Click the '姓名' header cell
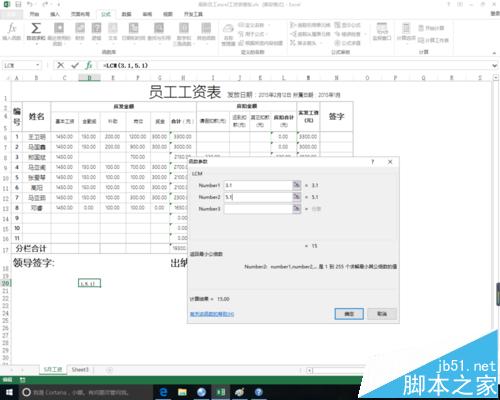The width and height of the screenshot is (500, 400). 37,116
